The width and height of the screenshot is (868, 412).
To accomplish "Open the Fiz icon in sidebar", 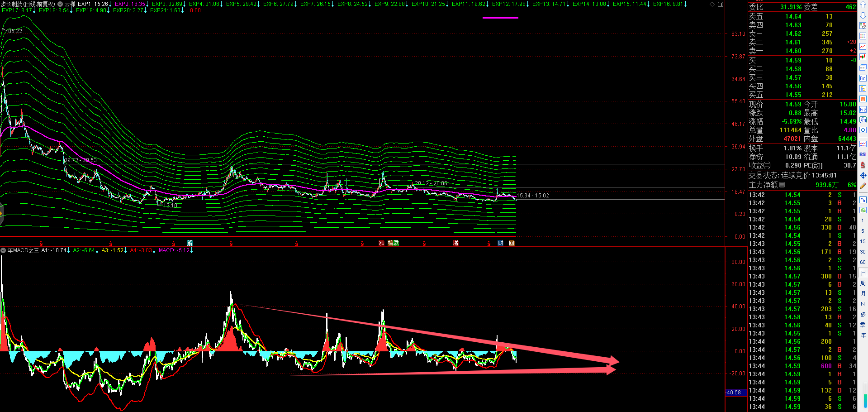I will coord(863,110).
